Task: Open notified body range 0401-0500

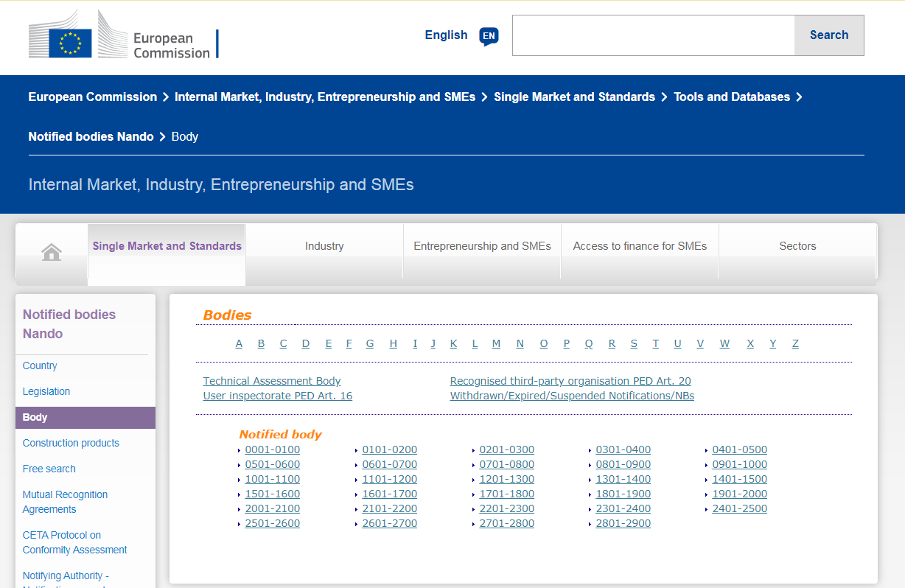Action: point(740,449)
